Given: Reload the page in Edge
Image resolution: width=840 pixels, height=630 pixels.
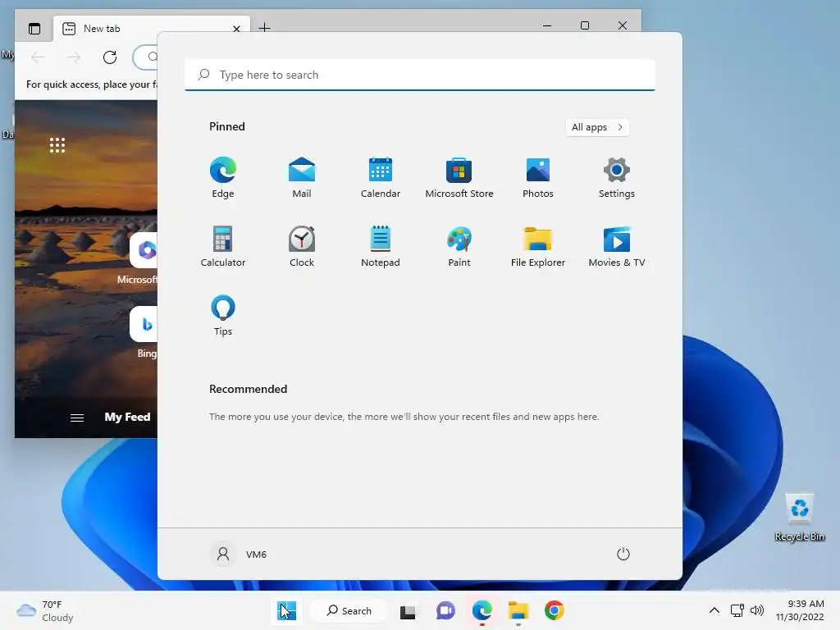Looking at the screenshot, I should pyautogui.click(x=110, y=57).
